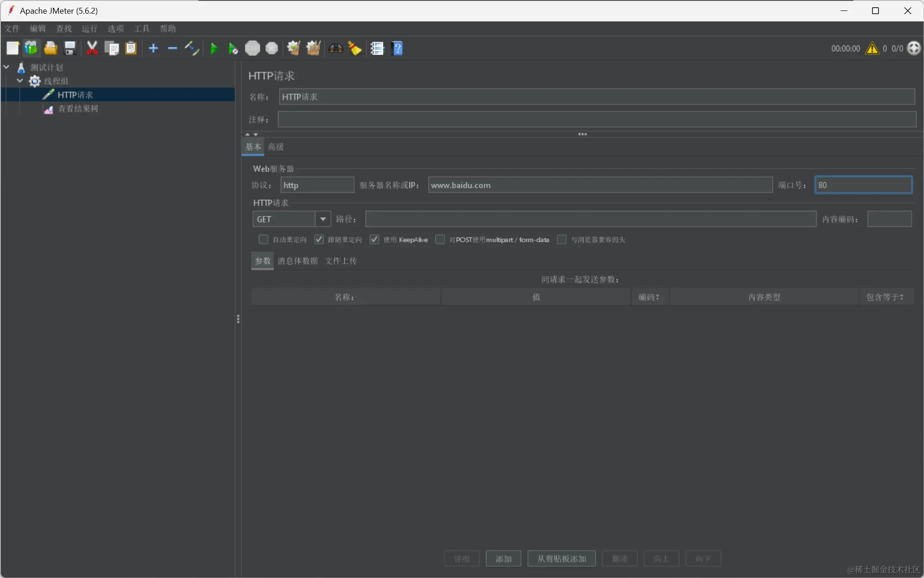924x578 pixels.
Task: Click the Templates icon in toolbar
Action: (x=31, y=48)
